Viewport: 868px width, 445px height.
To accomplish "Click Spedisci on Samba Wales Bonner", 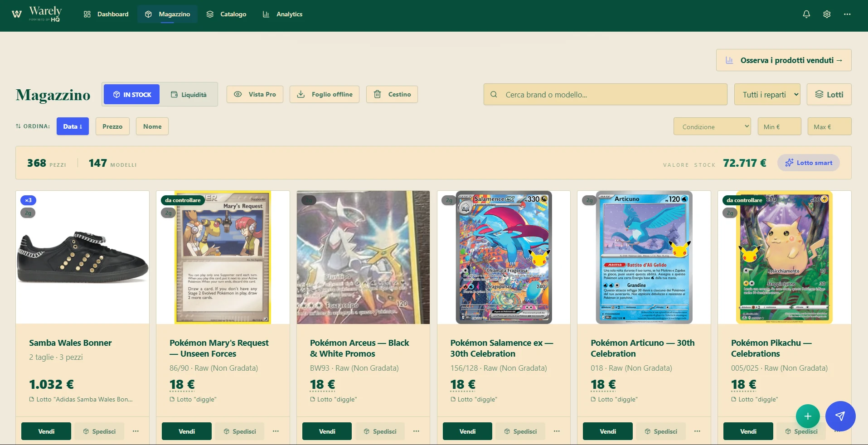I will tap(99, 431).
